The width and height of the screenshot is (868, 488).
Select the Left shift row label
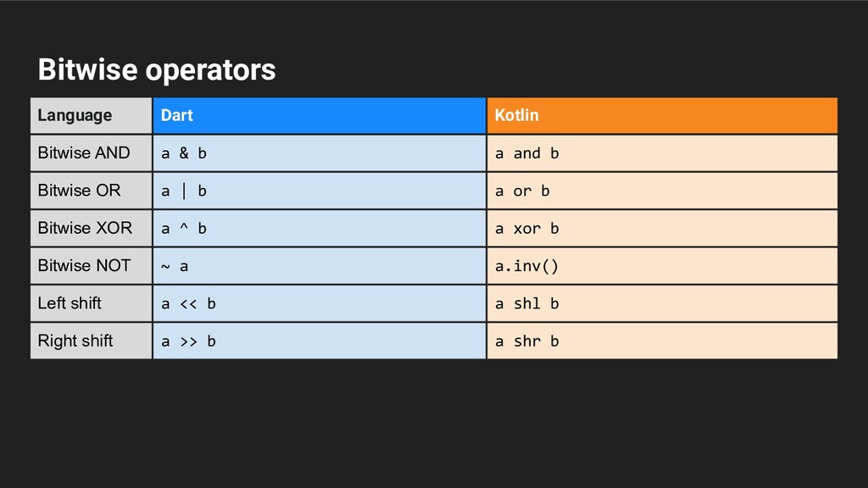point(70,303)
